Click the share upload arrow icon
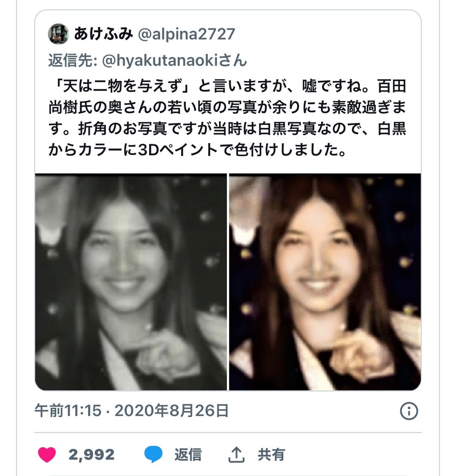The width and height of the screenshot is (456, 476). (x=236, y=455)
